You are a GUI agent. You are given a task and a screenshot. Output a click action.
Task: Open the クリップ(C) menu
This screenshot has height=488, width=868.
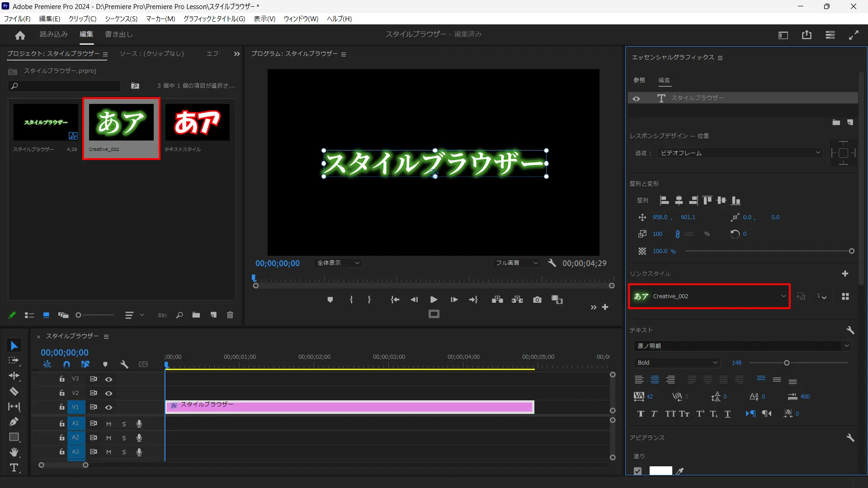(82, 19)
